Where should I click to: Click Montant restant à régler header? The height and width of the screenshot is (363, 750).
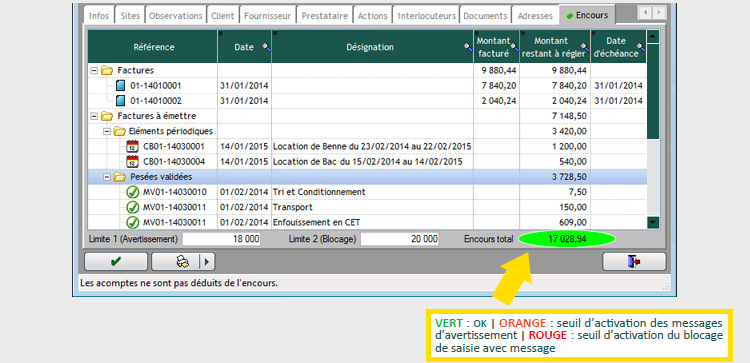[554, 47]
